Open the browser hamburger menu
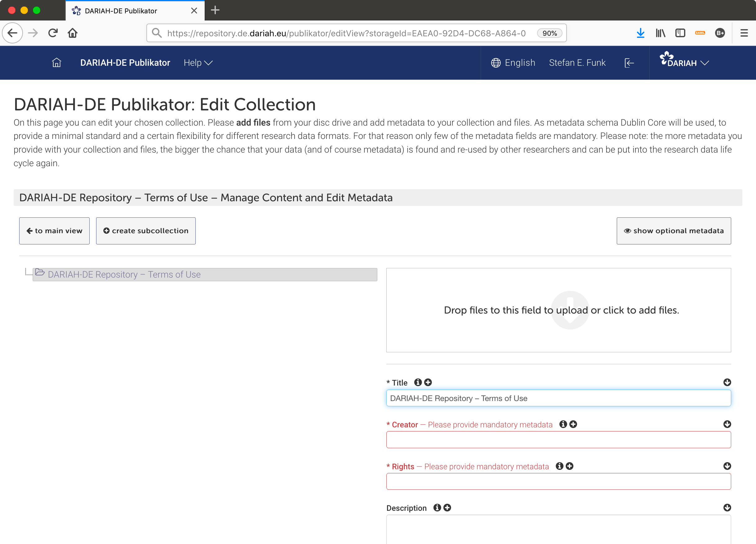 744,33
